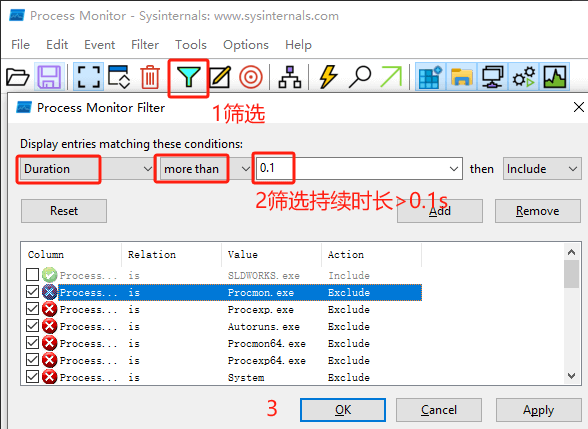Click the Reset button
The height and width of the screenshot is (429, 588).
pyautogui.click(x=64, y=211)
